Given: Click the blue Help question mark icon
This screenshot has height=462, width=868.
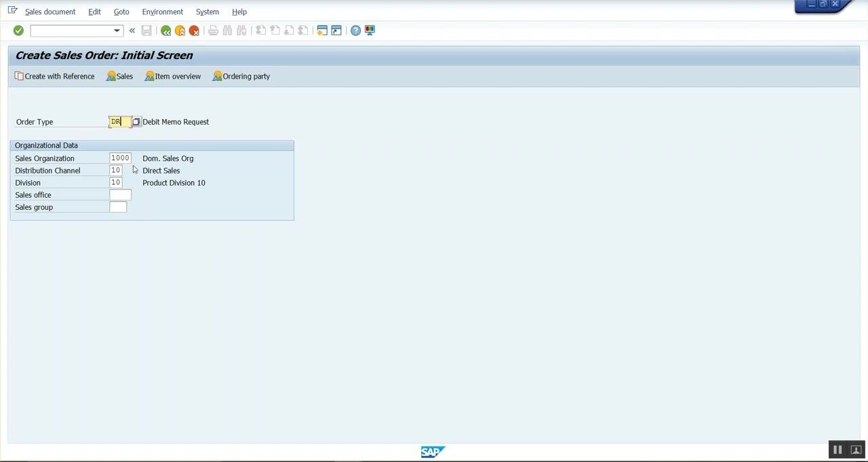Looking at the screenshot, I should [355, 30].
